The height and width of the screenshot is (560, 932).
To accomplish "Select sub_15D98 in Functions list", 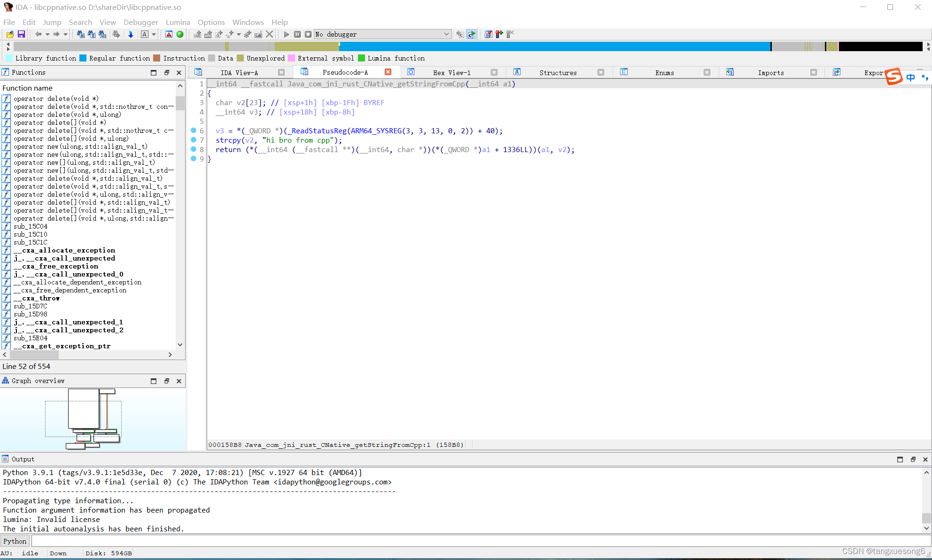I will 31,314.
